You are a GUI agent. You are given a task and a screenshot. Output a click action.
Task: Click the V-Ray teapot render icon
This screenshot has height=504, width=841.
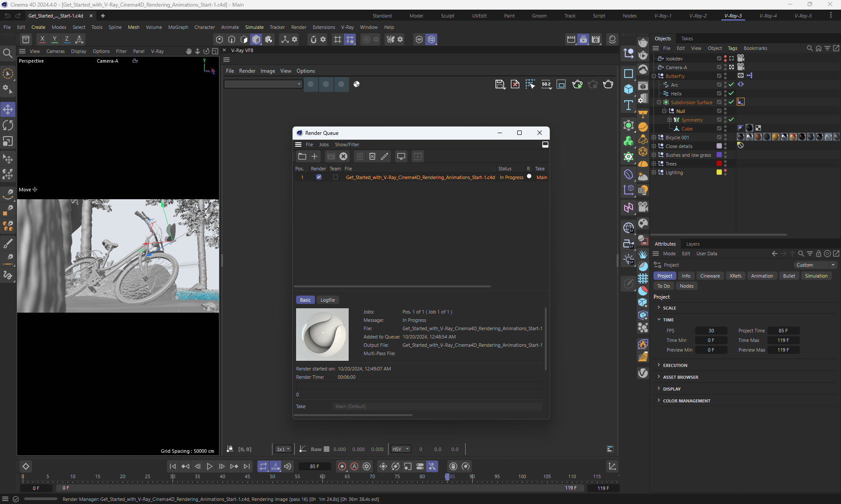coord(608,84)
